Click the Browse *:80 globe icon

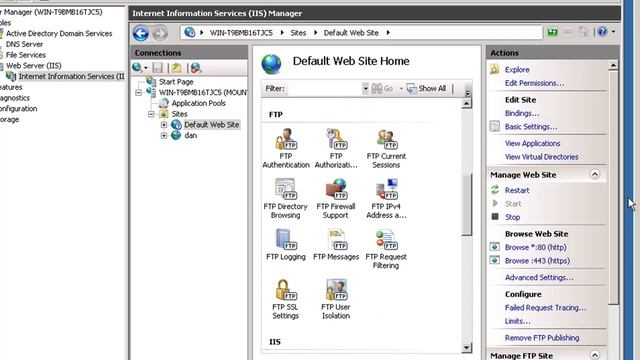495,247
